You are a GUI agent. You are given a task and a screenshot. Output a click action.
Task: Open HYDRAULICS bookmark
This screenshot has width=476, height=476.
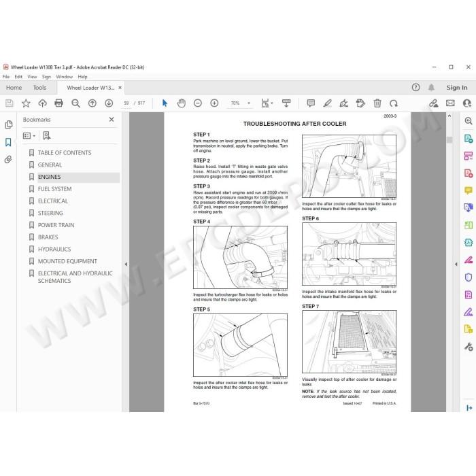[54, 250]
